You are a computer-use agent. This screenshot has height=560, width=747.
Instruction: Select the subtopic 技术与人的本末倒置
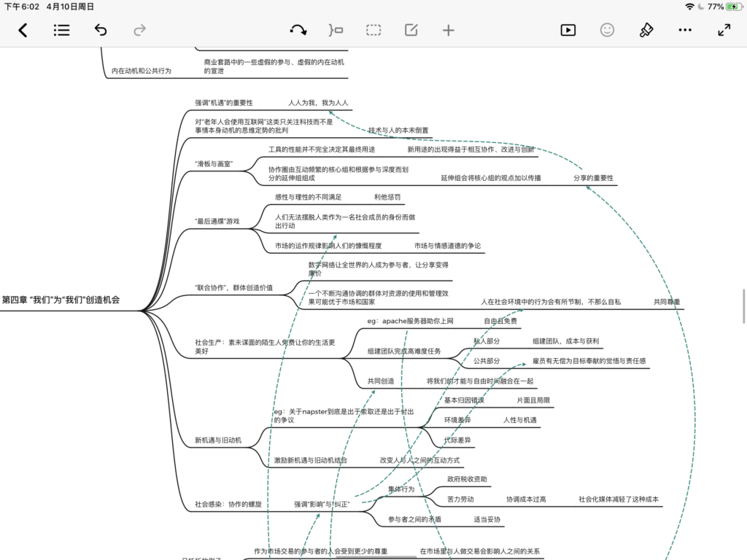click(x=398, y=131)
